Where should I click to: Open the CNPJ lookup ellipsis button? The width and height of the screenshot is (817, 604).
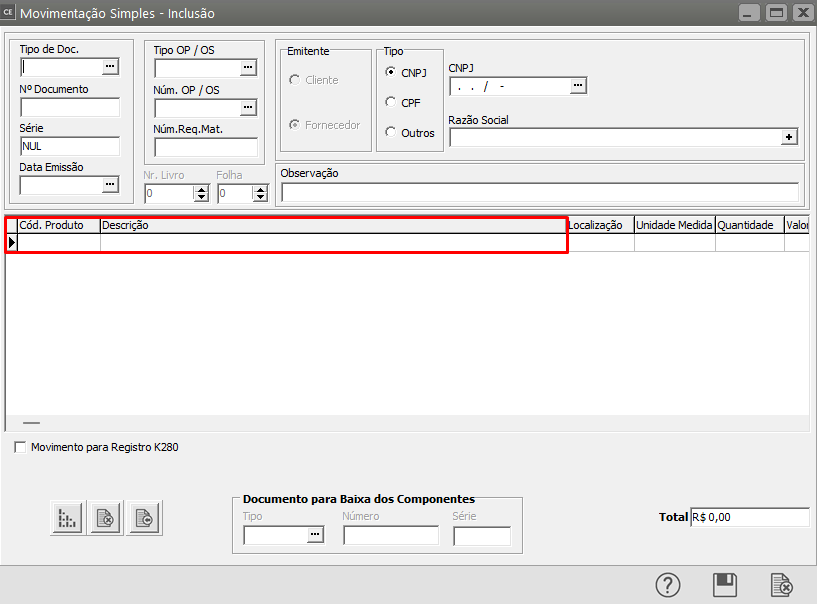578,85
